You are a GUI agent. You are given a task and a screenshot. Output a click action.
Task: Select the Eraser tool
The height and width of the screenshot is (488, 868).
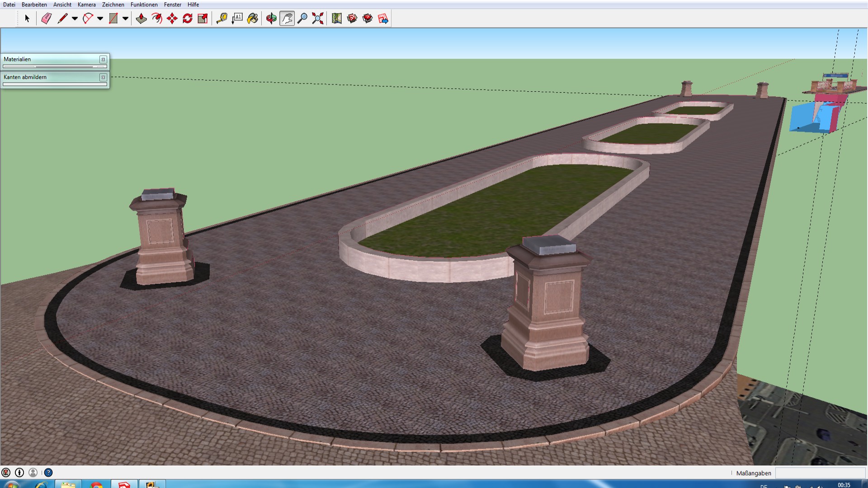pyautogui.click(x=46, y=19)
